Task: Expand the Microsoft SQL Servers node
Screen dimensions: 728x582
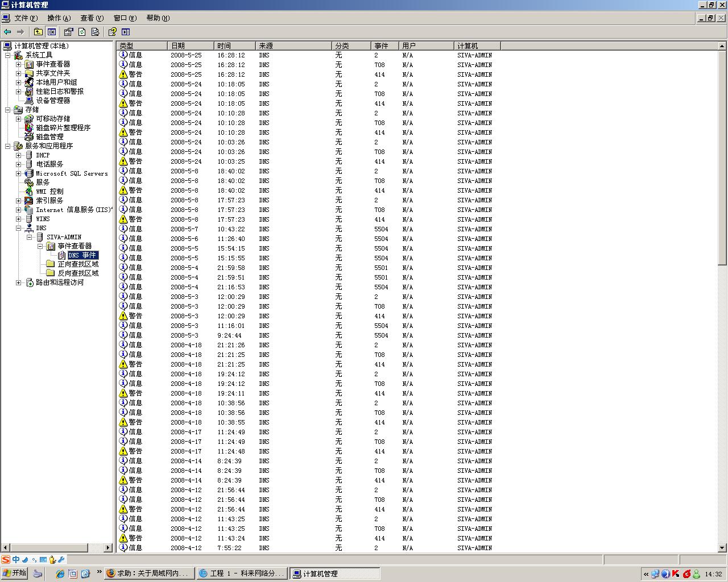Action: pyautogui.click(x=18, y=173)
